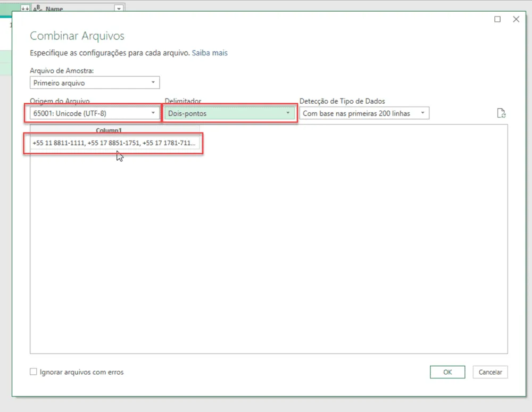Click the expand columns icon beside Name header

[25, 9]
